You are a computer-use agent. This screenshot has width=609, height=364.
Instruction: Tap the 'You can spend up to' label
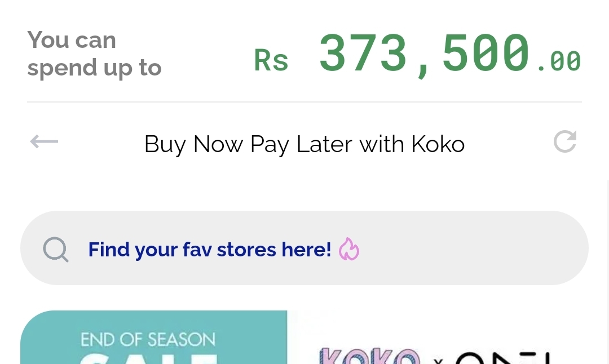point(94,54)
